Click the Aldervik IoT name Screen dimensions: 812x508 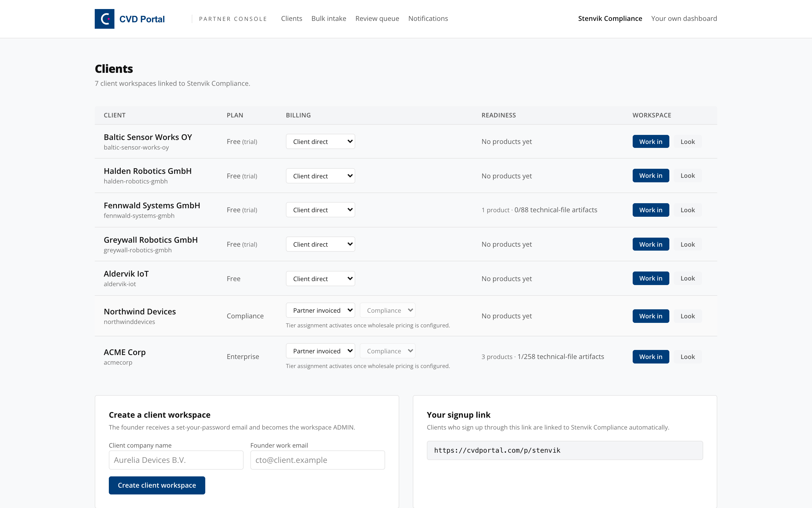[126, 274]
